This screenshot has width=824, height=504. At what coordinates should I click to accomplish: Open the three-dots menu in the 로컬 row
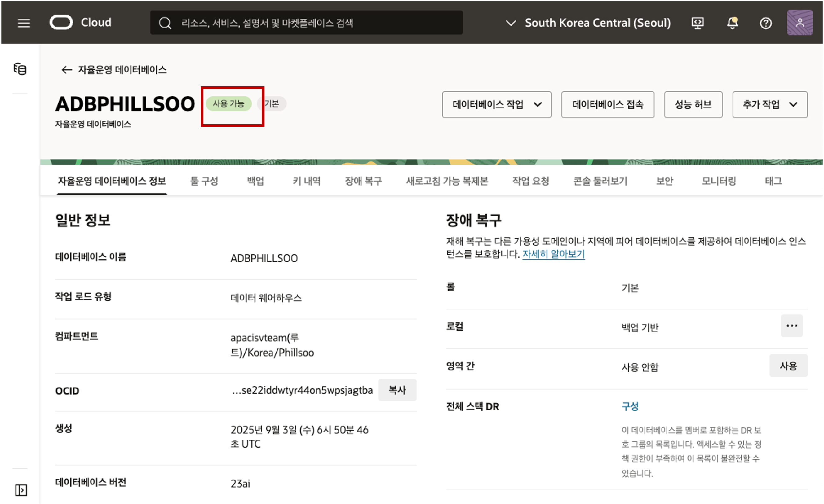[791, 326]
